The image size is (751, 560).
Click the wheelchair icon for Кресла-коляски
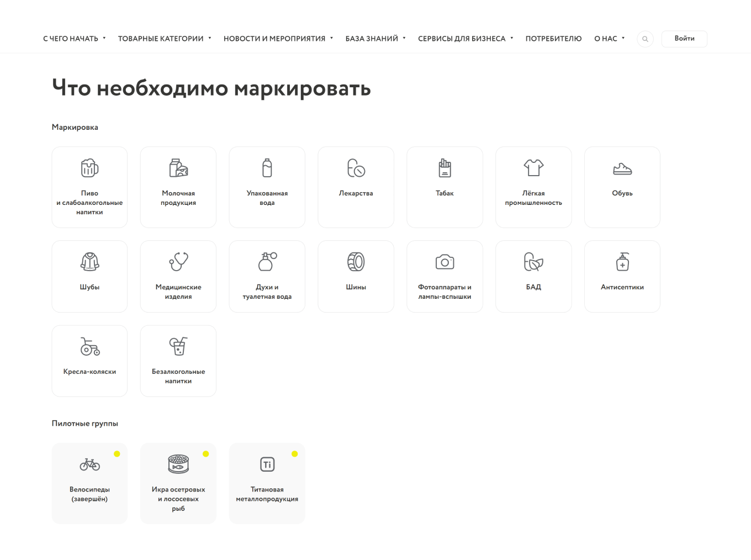click(x=89, y=346)
